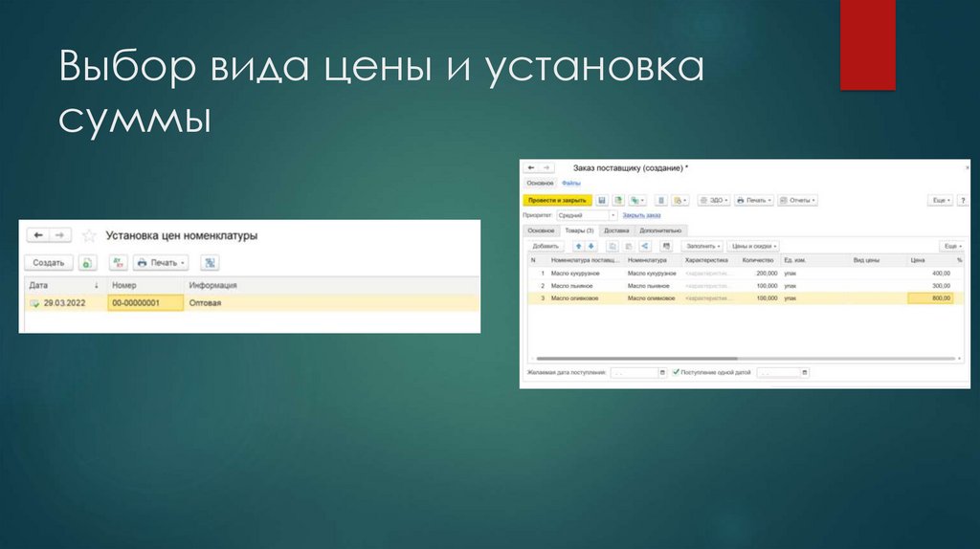Click the Добавить button
This screenshot has height=549, width=980.
tap(546, 246)
